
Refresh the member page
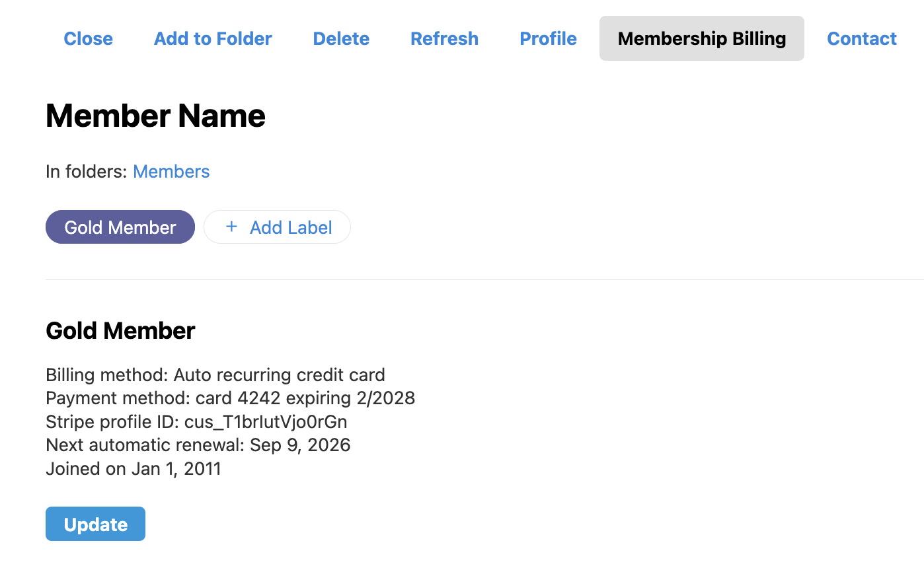point(444,39)
